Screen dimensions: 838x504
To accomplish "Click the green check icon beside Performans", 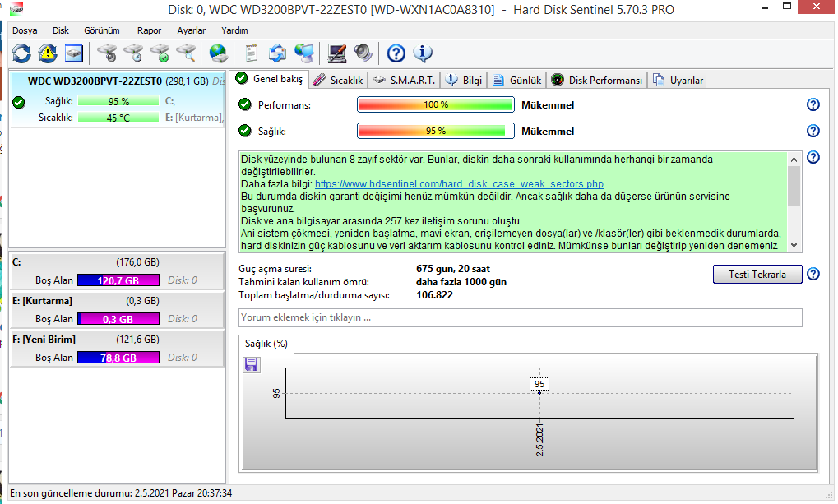I will [245, 104].
